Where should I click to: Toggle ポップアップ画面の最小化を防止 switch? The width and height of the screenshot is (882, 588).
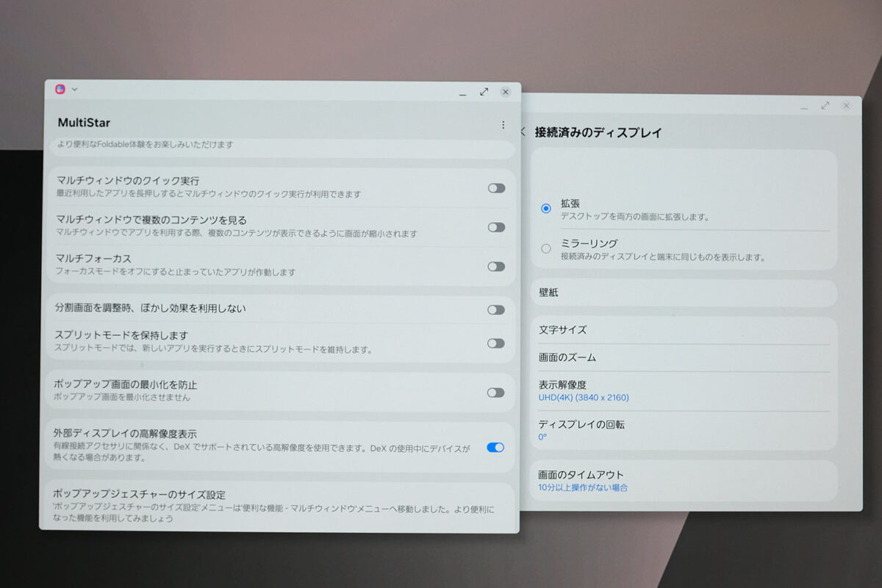[x=496, y=392]
